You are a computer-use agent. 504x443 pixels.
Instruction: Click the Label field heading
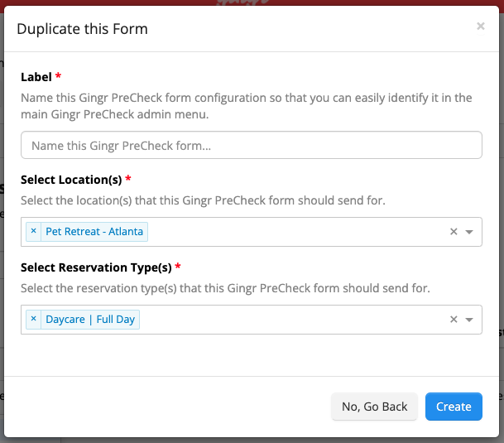(x=36, y=77)
